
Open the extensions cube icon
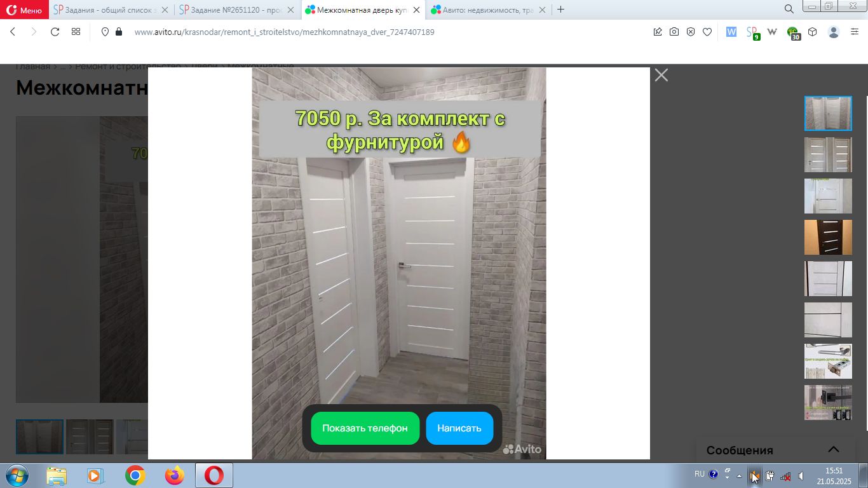(812, 32)
